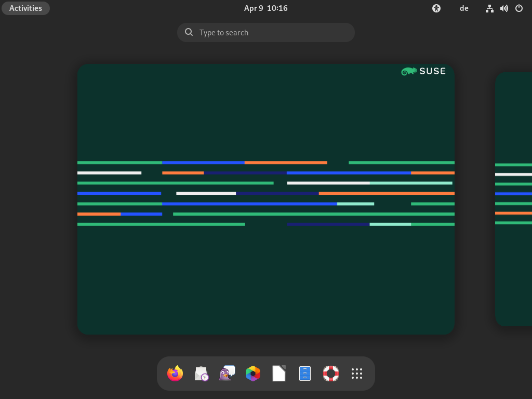Click the wired network status icon
Screen dimensions: 532x399
pos(489,8)
